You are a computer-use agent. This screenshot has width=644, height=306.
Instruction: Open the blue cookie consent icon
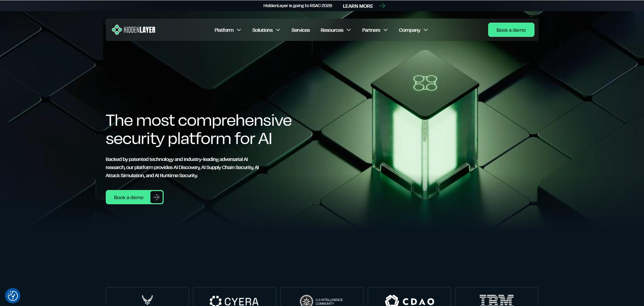pyautogui.click(x=12, y=295)
